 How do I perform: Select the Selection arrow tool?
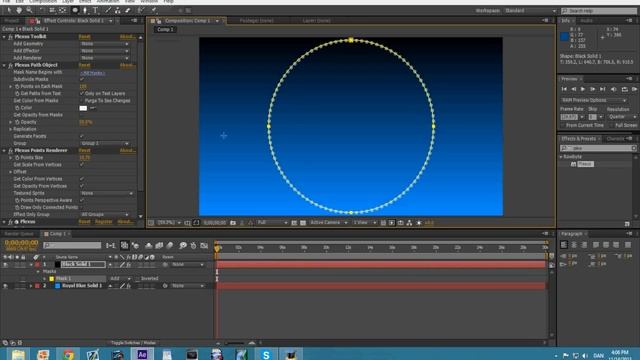pos(9,10)
